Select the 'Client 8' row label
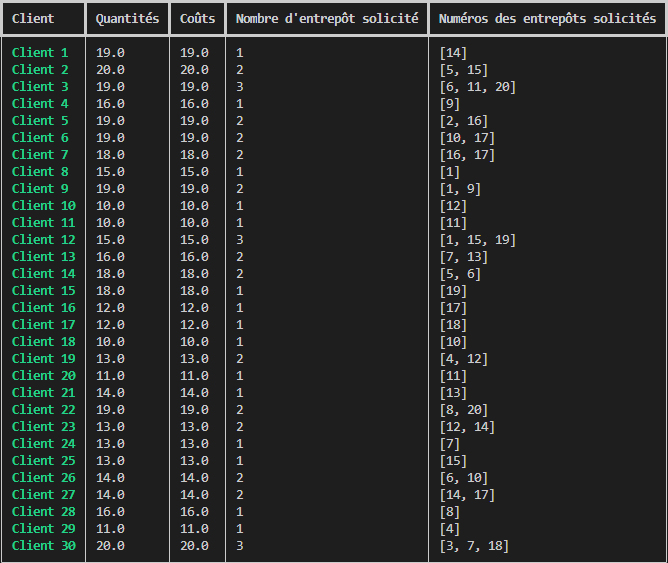The height and width of the screenshot is (563, 668). (40, 172)
